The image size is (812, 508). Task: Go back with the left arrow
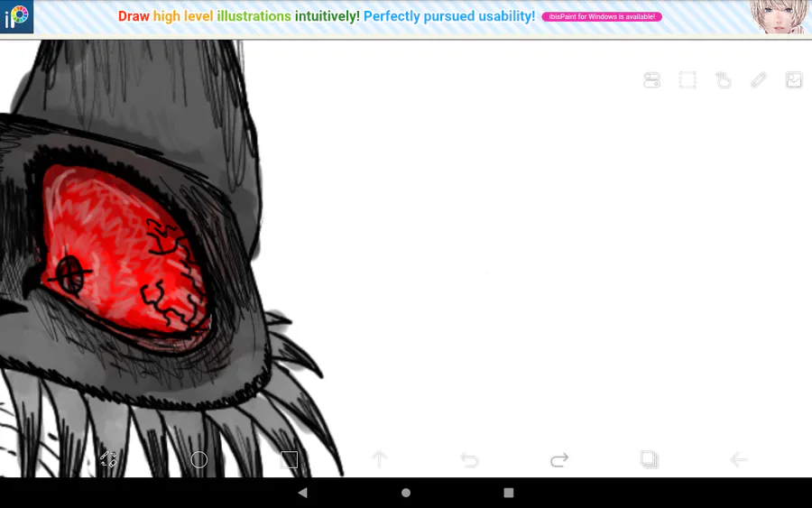click(739, 459)
